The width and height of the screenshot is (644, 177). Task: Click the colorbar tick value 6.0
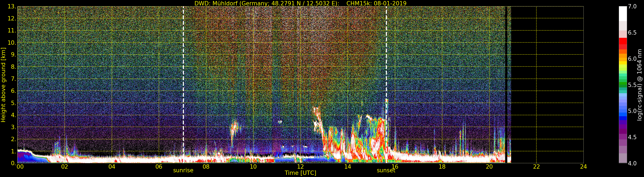click(632, 59)
